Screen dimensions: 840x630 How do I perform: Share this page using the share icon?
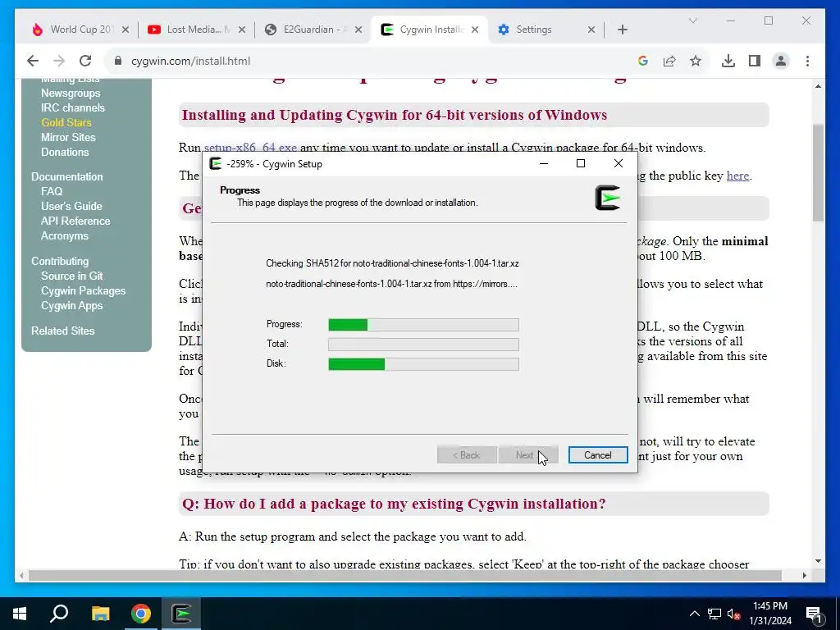click(669, 61)
